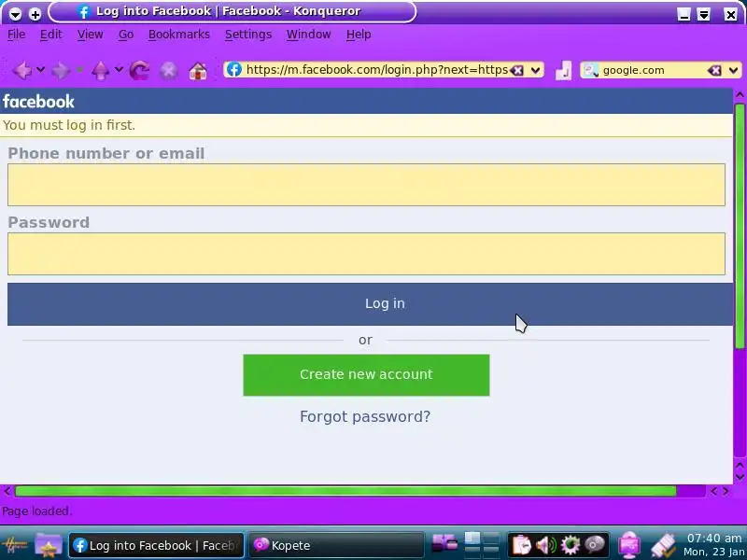Viewport: 747px width, 560px height.
Task: Open the View menu
Action: point(90,35)
